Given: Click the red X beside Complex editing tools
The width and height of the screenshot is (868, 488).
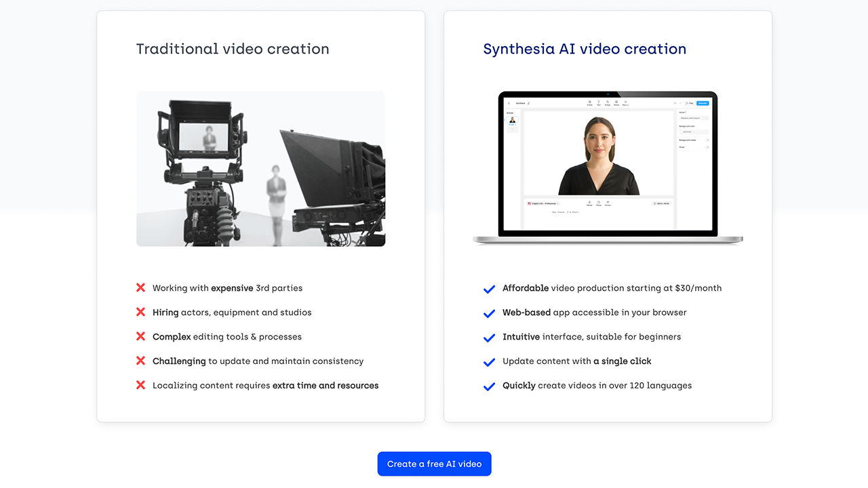Looking at the screenshot, I should [140, 337].
